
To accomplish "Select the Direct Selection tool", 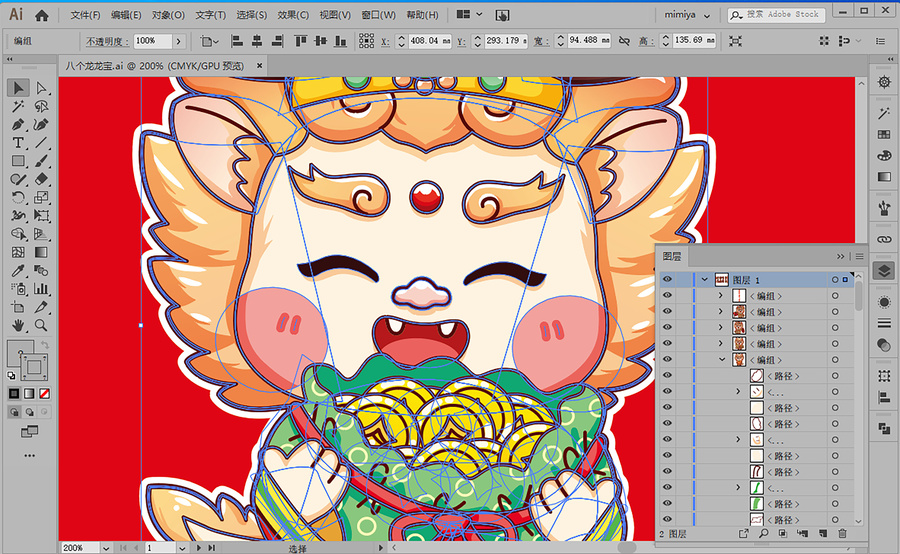I will click(x=41, y=88).
